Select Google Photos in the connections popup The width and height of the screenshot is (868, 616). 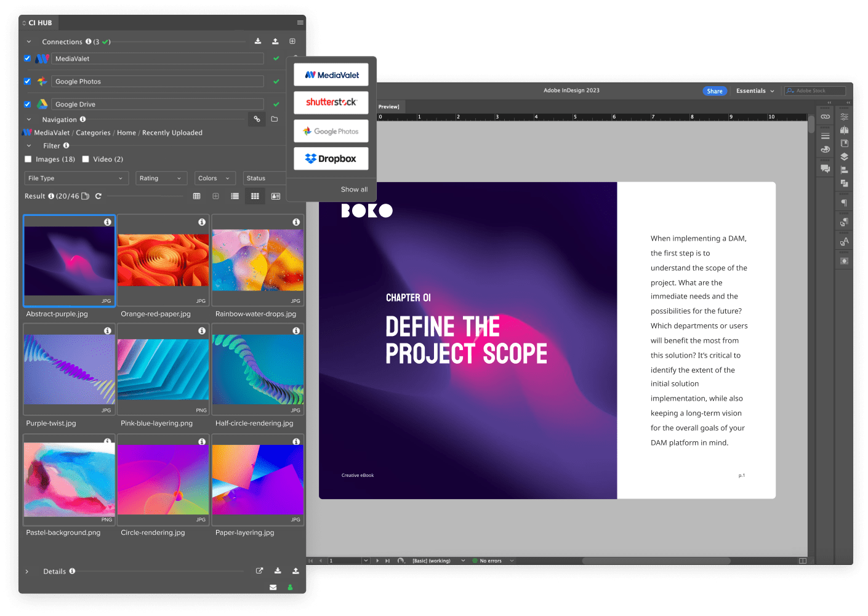click(x=331, y=131)
